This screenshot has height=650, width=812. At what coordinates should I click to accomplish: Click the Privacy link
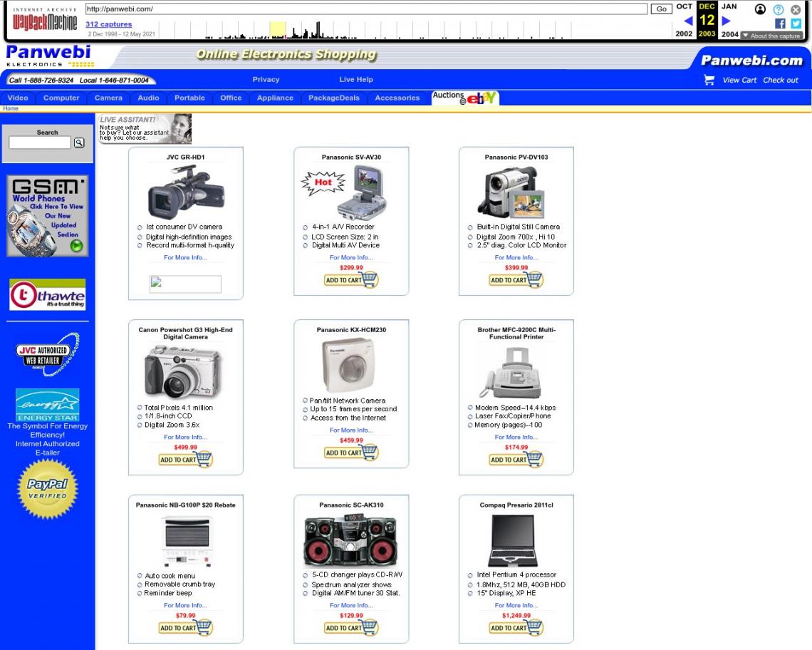point(266,80)
